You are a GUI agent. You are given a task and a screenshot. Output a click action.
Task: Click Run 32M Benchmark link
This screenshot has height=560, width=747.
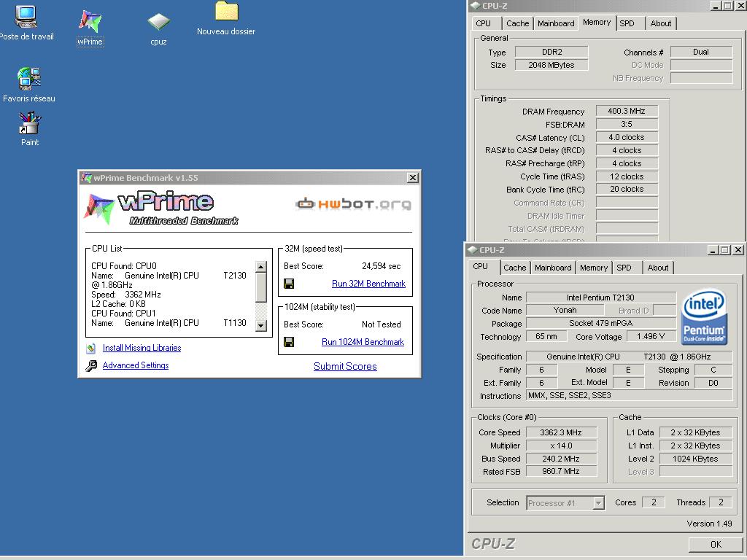pos(368,284)
